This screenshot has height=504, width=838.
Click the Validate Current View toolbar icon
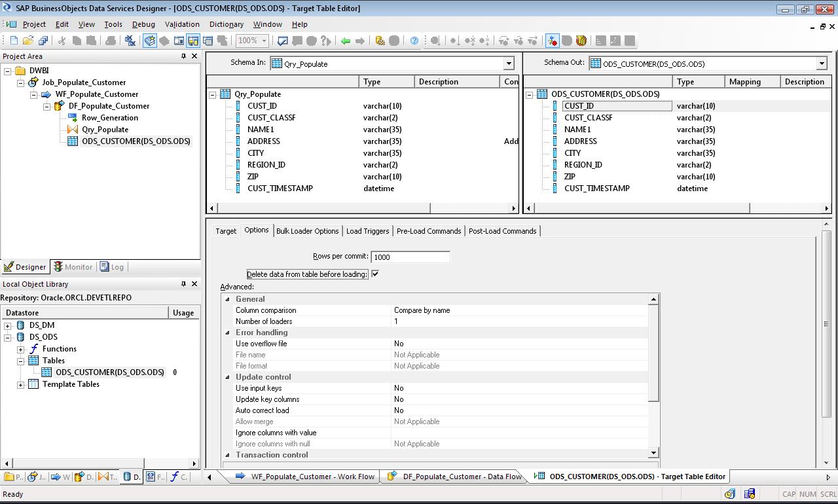click(x=283, y=41)
